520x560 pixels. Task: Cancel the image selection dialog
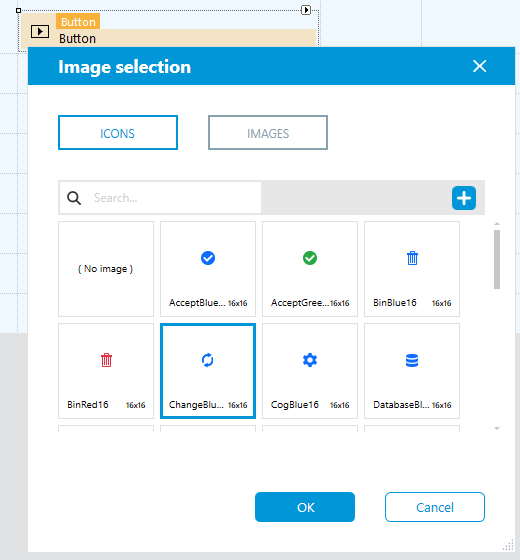tap(435, 507)
